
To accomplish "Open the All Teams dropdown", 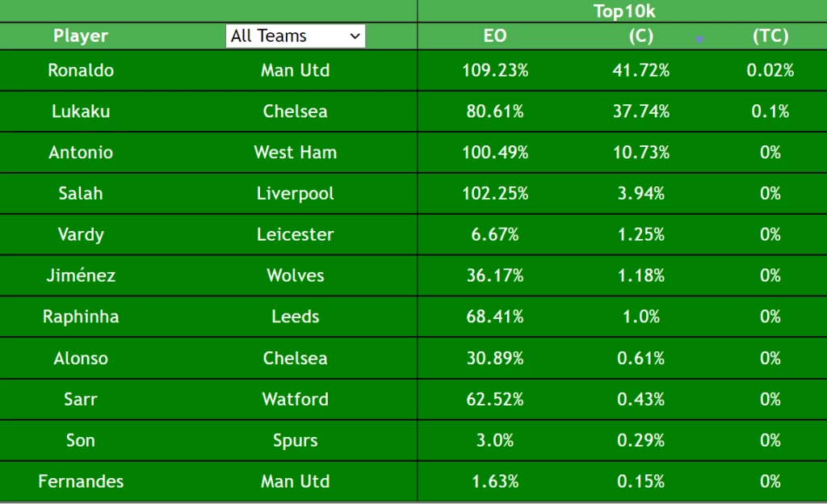I will (296, 36).
